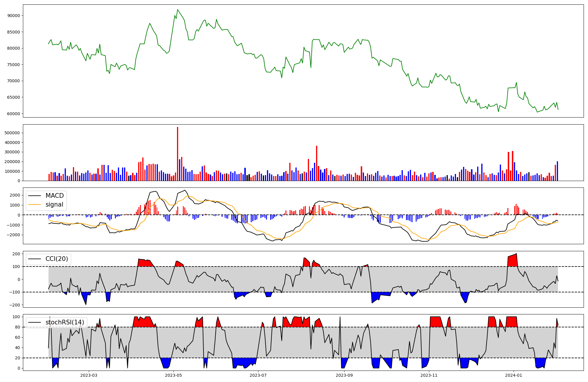The height and width of the screenshot is (382, 588).
Task: Click the orange signal legend line
Action: click(x=34, y=205)
